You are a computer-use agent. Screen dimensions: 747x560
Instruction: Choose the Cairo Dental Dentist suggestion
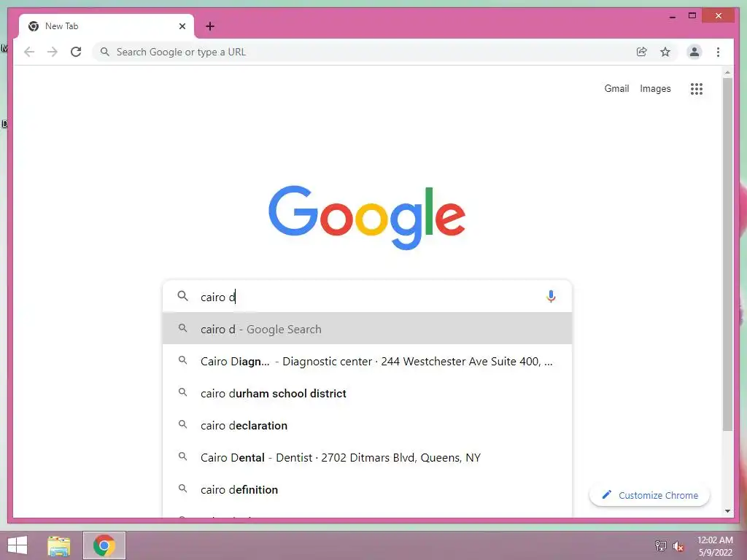pos(367,458)
